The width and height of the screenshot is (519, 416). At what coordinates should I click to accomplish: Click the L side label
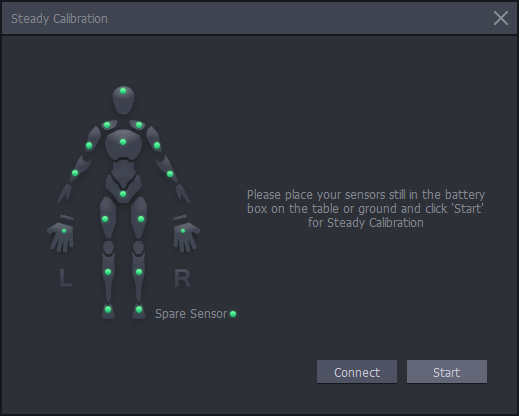(65, 278)
